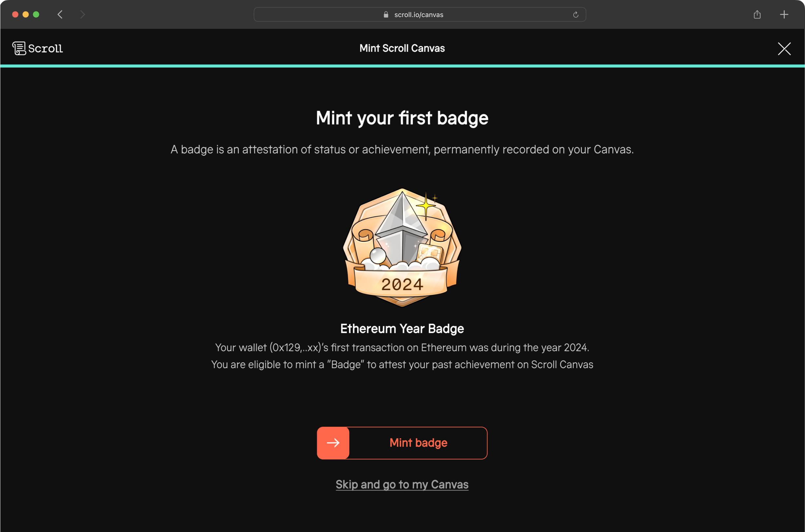Open a new tab with the plus icon

click(784, 15)
